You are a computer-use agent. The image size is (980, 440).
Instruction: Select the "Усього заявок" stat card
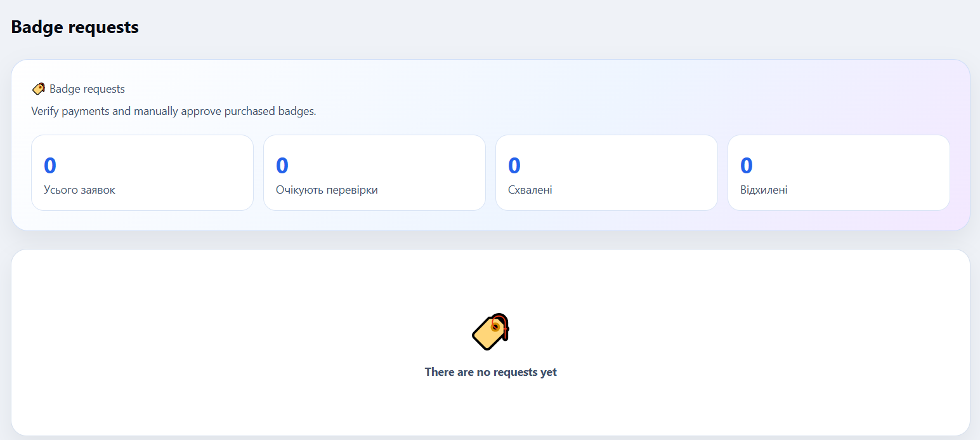point(142,173)
